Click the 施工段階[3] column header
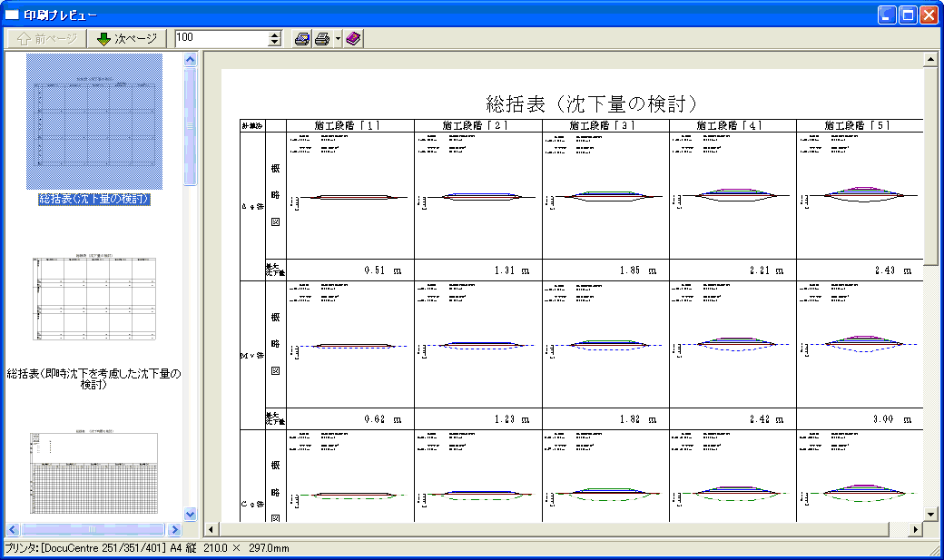The height and width of the screenshot is (560, 944). pyautogui.click(x=604, y=125)
